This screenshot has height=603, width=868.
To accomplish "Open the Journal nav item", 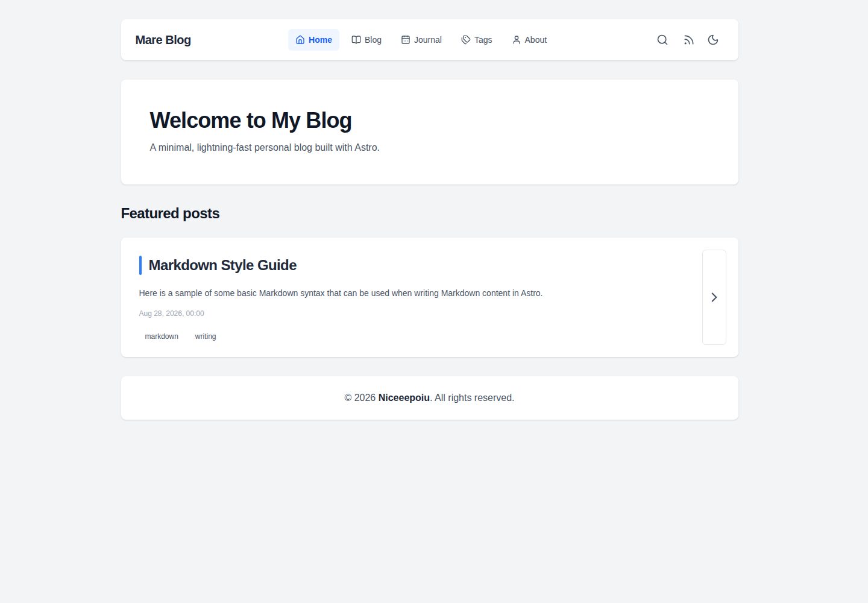I will pos(421,40).
